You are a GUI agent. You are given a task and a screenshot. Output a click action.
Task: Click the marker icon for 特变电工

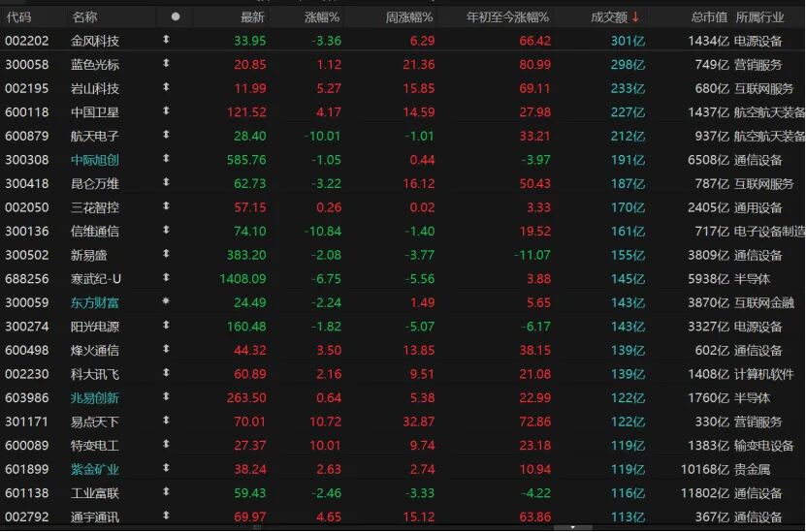pos(166,444)
